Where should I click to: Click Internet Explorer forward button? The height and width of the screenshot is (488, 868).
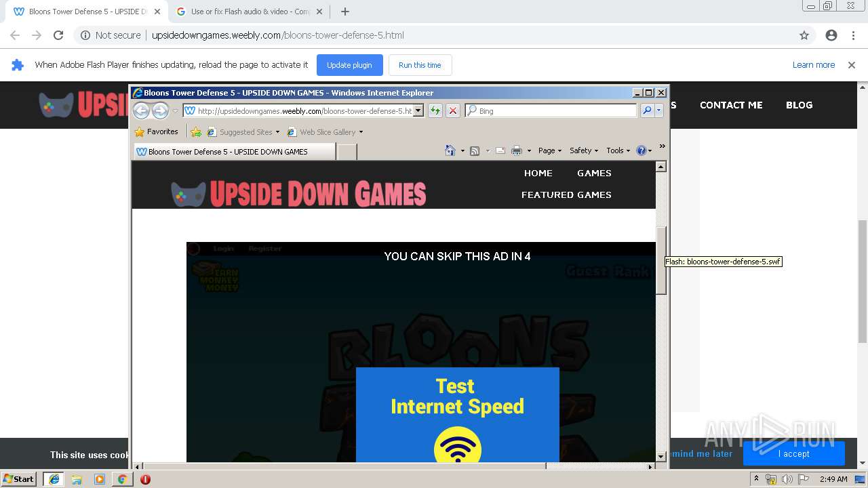[x=160, y=110]
